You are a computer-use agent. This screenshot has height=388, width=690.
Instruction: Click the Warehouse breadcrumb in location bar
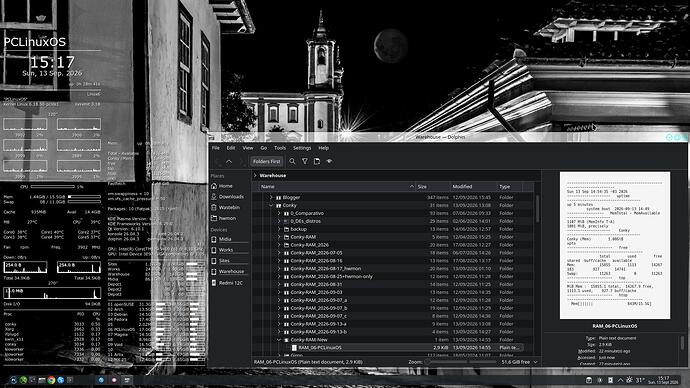pos(272,176)
